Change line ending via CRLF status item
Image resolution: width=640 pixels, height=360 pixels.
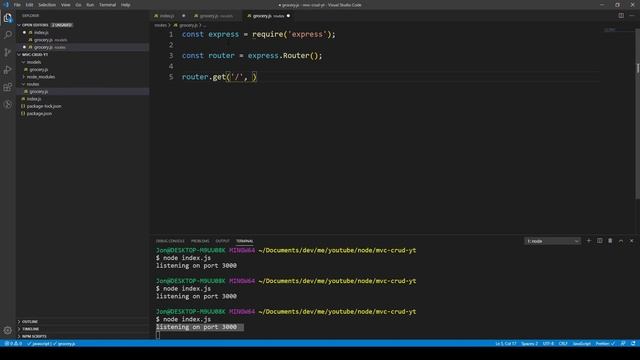(563, 344)
